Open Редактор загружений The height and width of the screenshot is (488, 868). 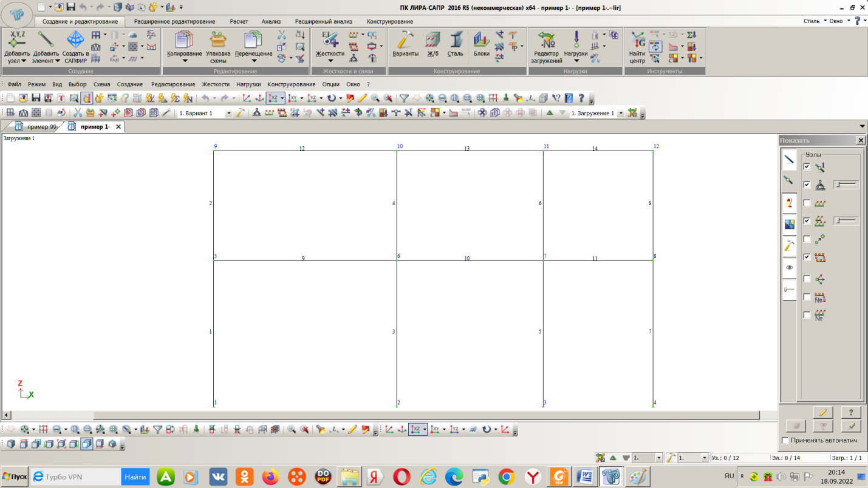tap(547, 47)
